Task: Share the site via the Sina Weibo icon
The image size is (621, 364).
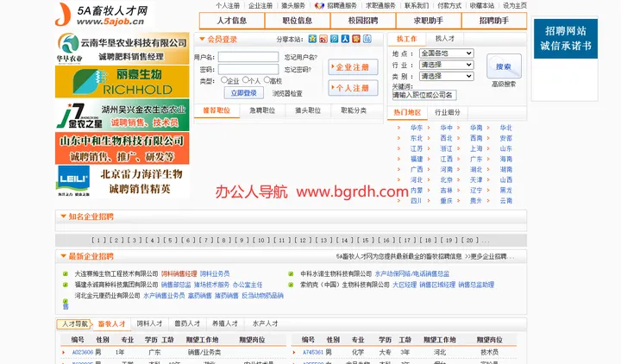Action: pos(323,39)
